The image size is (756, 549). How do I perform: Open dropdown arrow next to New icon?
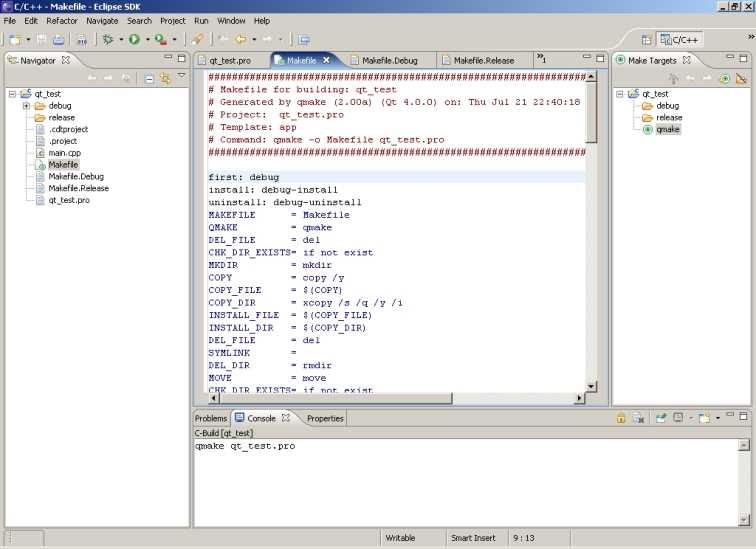click(x=28, y=40)
